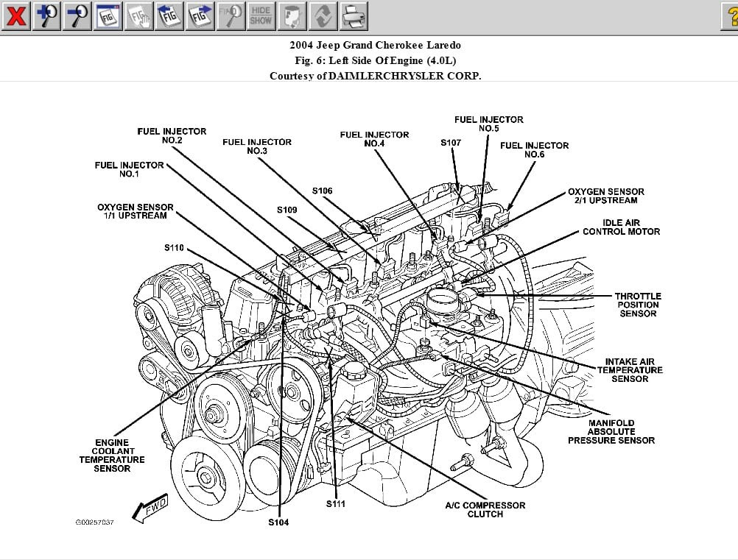The height and width of the screenshot is (560, 738).
Task: Click 'OXYGEN SENSOR 2/1 UPSTREAM' label
Action: [605, 196]
